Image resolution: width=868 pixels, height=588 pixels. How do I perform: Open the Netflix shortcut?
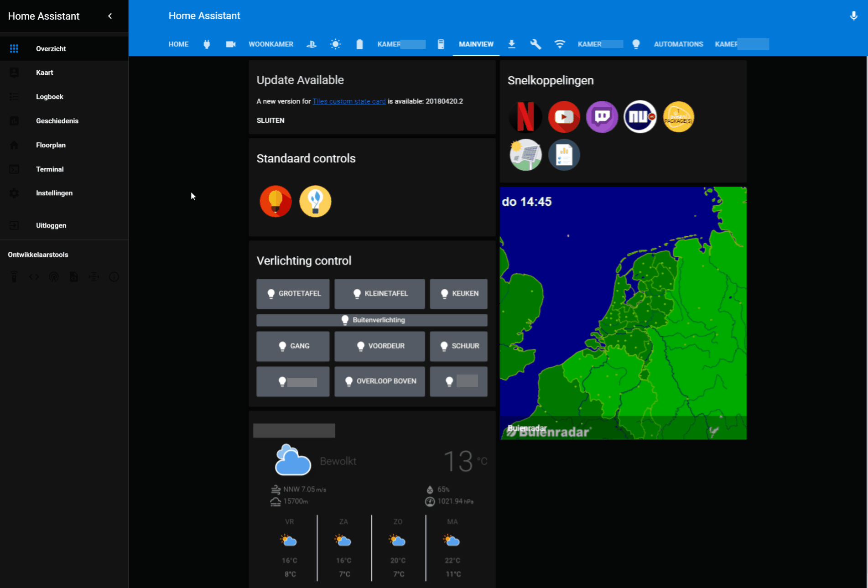pyautogui.click(x=525, y=117)
